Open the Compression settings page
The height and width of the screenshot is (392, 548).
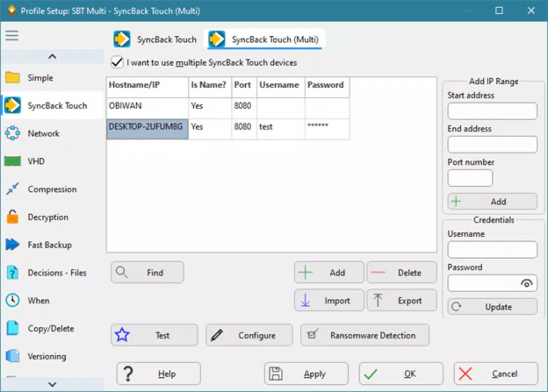52,189
